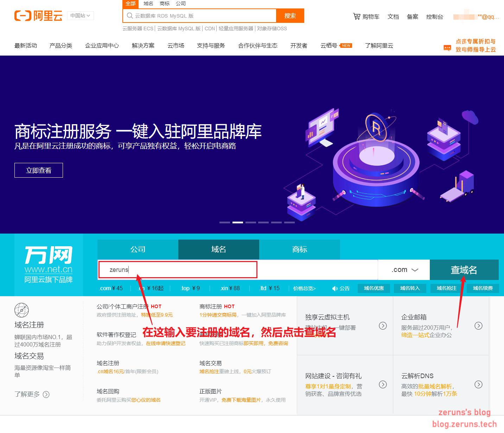Open the 软件著作权登记 link
504x433 pixels.
(x=116, y=335)
